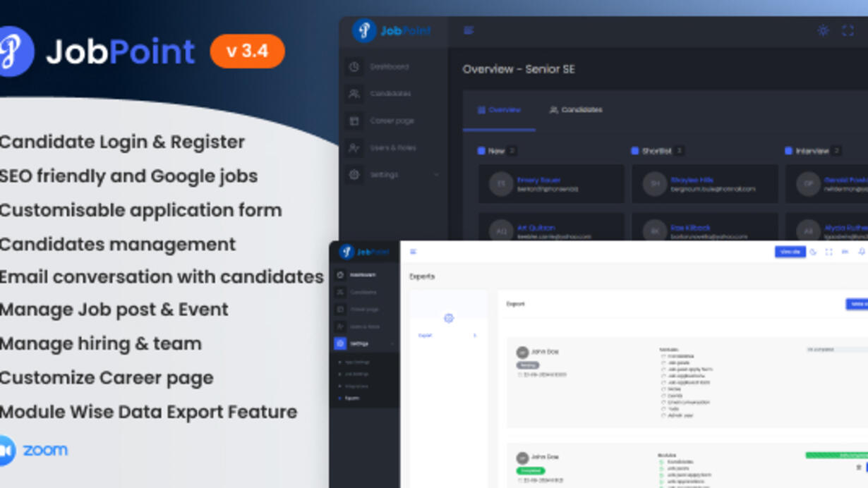868x488 pixels.
Task: Click the blue square beside the Interview column
Action: point(788,151)
